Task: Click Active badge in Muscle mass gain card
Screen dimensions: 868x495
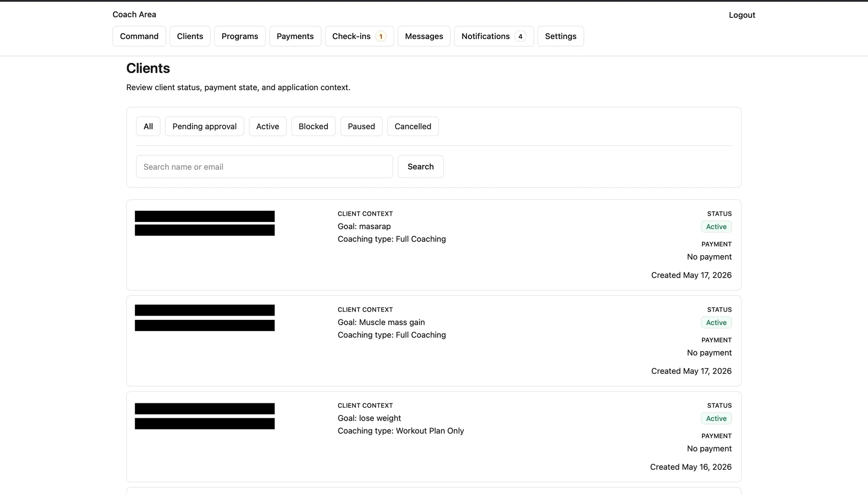Action: coord(716,323)
